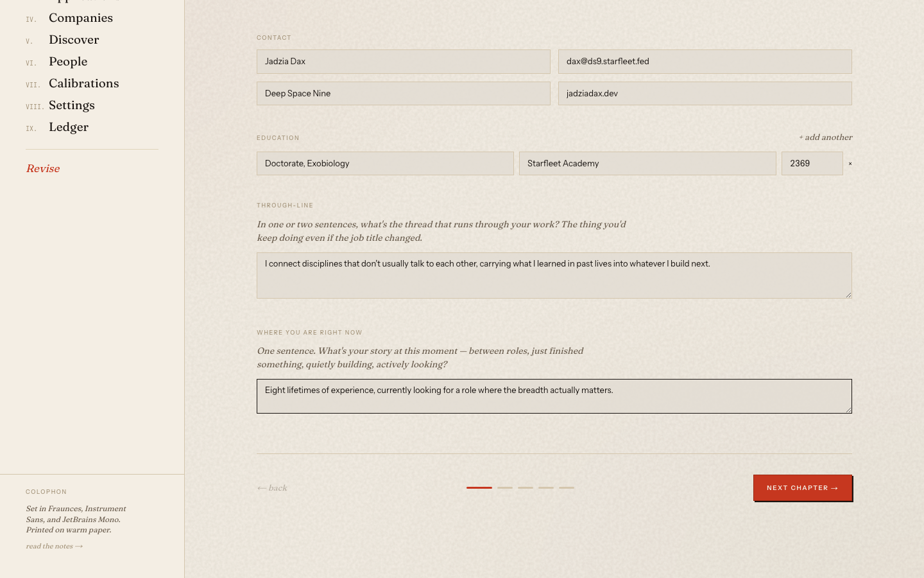The width and height of the screenshot is (924, 578).
Task: Remove the Starfleet Academy education entry
Action: click(x=850, y=164)
